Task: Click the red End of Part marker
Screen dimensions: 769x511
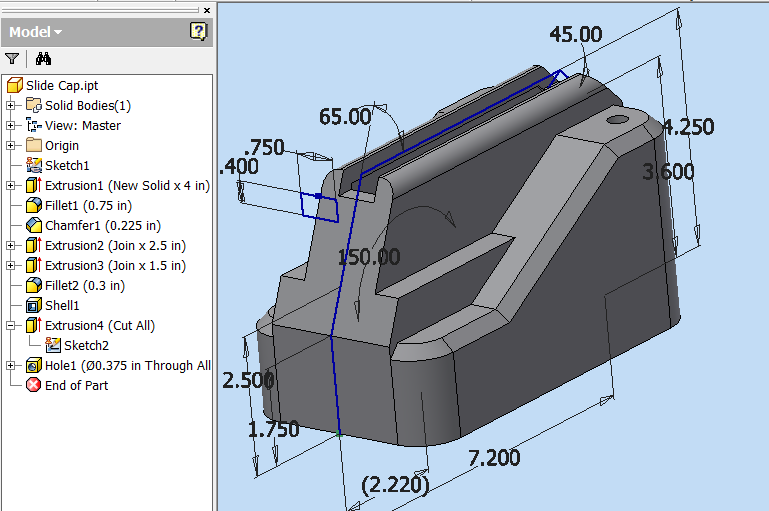Action: [x=34, y=385]
